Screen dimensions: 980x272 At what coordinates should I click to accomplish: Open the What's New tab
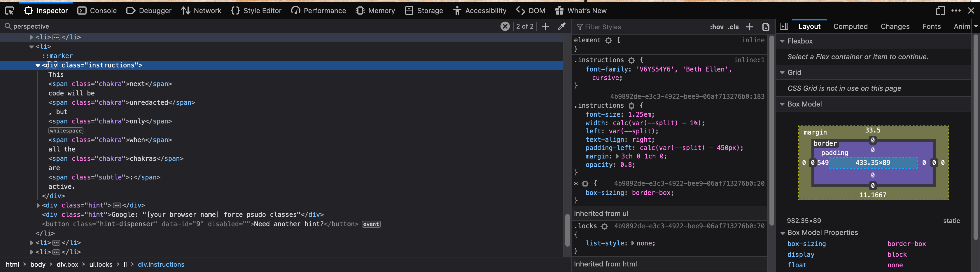point(580,11)
